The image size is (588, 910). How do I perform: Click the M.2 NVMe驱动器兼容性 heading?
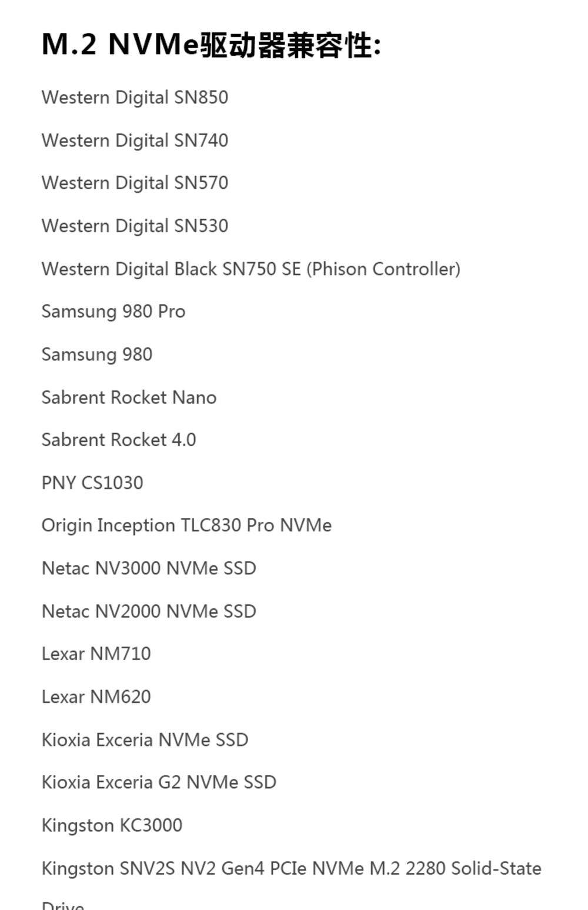pos(211,45)
